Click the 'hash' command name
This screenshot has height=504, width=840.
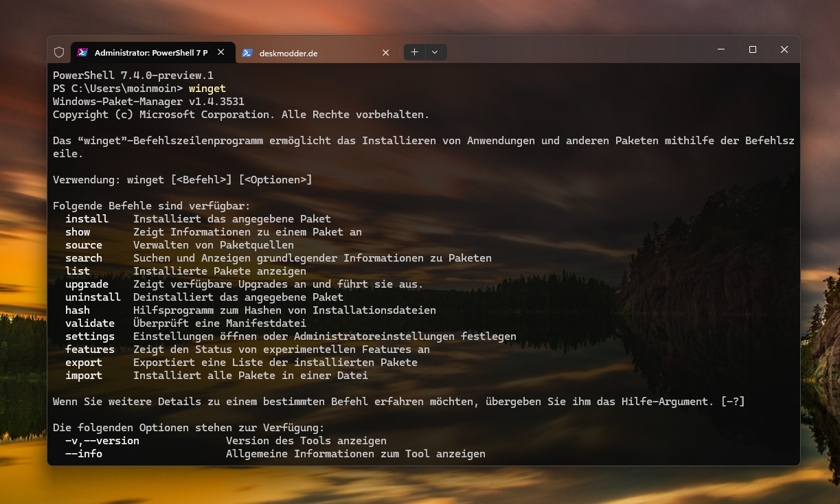(78, 310)
